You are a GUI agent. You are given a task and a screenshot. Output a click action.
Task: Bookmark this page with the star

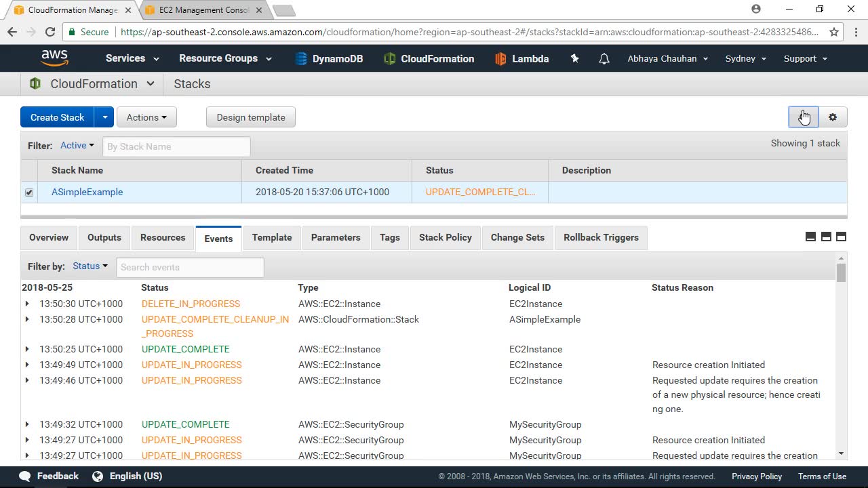(x=834, y=32)
